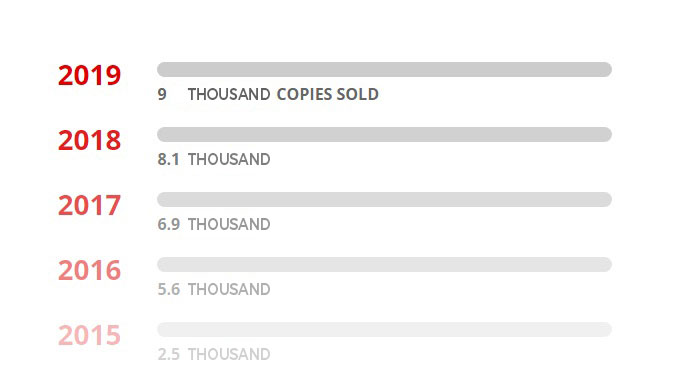
Task: Click THOUSAND label beside 2.5
Action: click(x=229, y=354)
